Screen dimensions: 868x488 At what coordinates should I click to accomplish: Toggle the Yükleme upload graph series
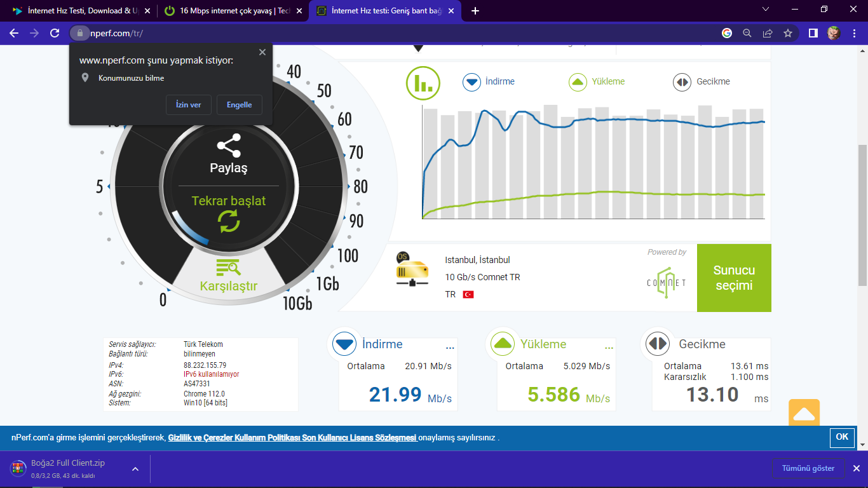click(596, 81)
